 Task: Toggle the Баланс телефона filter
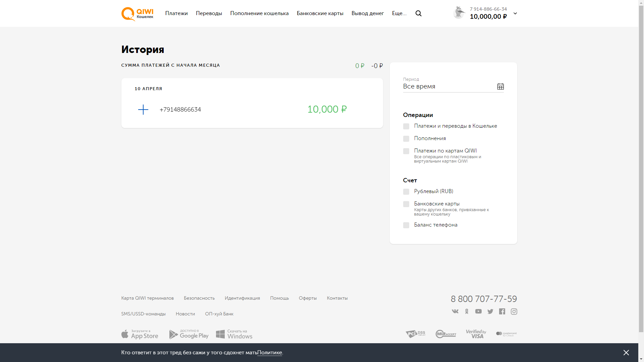tap(406, 225)
